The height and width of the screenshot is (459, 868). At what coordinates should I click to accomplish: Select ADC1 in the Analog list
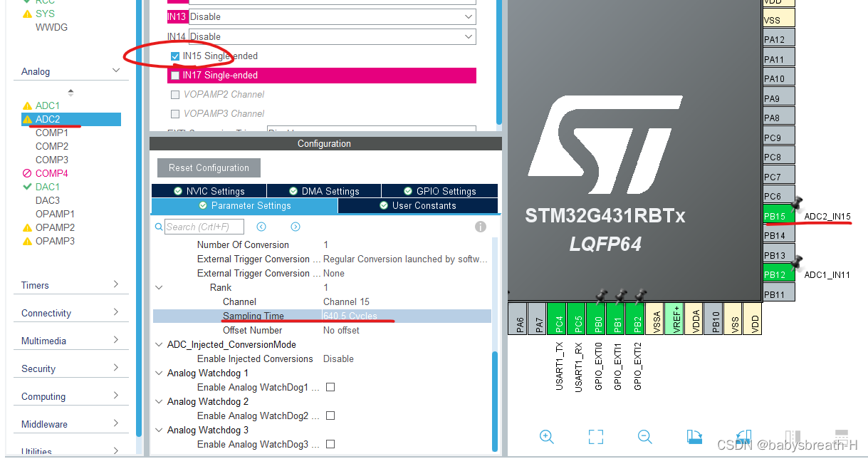click(x=48, y=105)
